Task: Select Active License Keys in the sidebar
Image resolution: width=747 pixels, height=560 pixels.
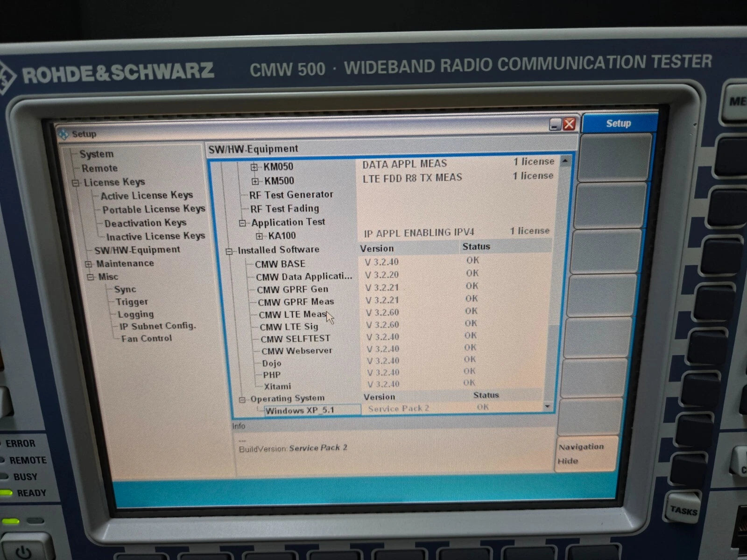Action: (x=148, y=195)
